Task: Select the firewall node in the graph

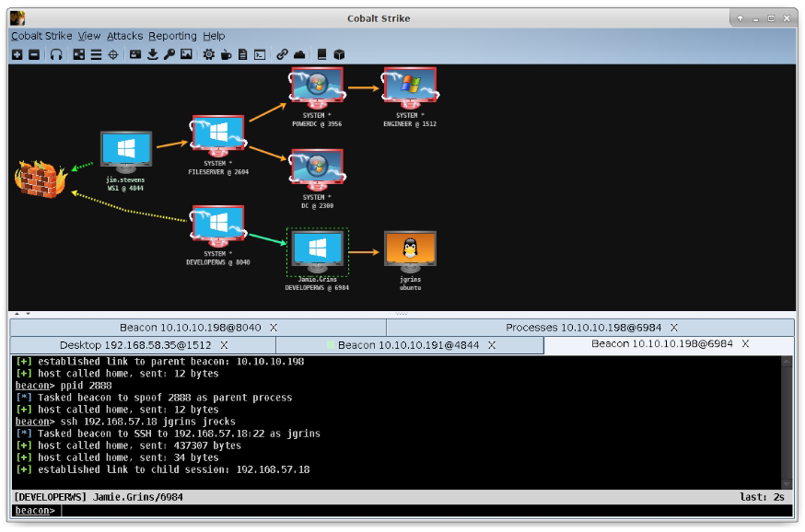Action: click(41, 179)
